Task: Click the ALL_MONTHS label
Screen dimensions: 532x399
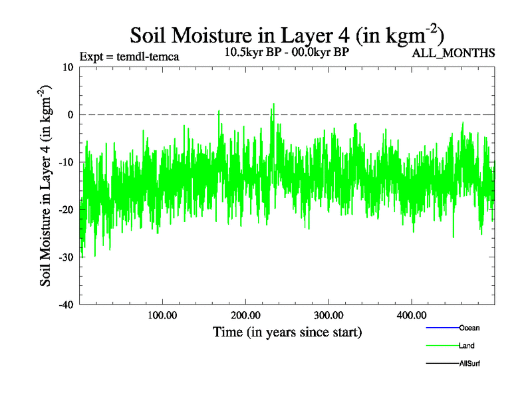Action: point(454,54)
